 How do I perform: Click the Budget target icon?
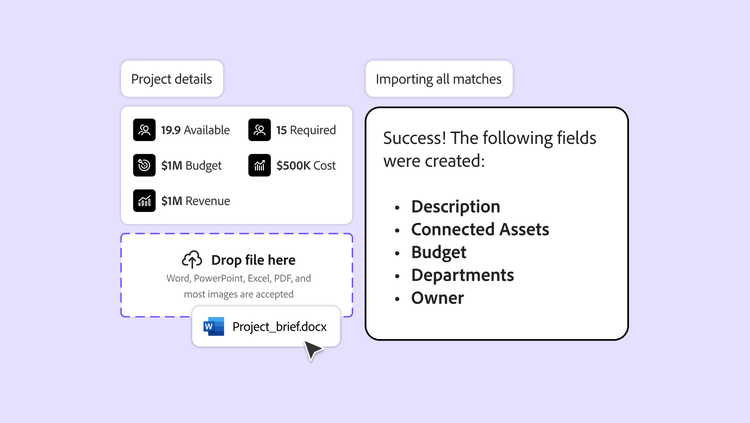145,165
